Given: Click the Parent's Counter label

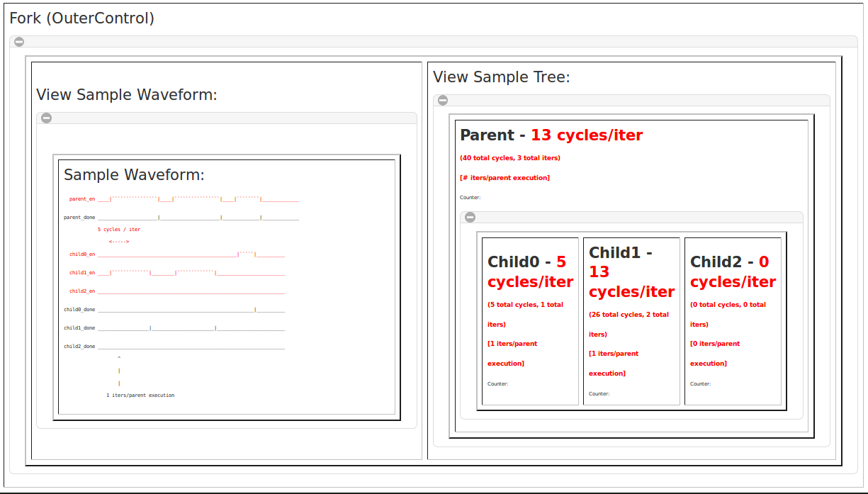Looking at the screenshot, I should [x=470, y=198].
